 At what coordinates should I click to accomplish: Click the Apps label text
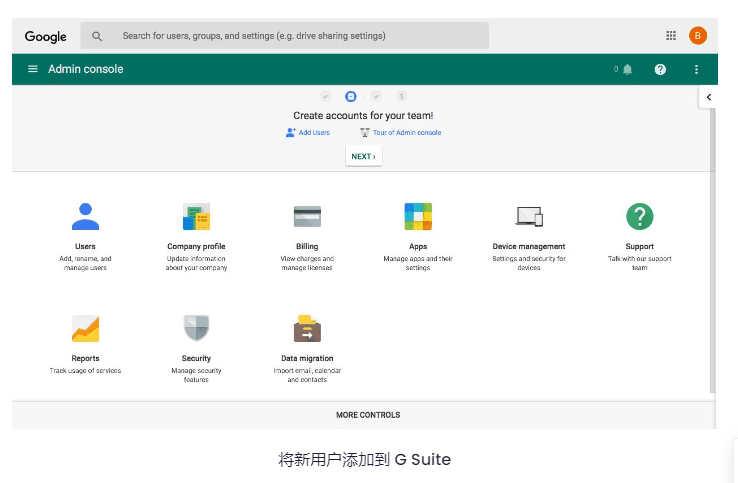418,246
